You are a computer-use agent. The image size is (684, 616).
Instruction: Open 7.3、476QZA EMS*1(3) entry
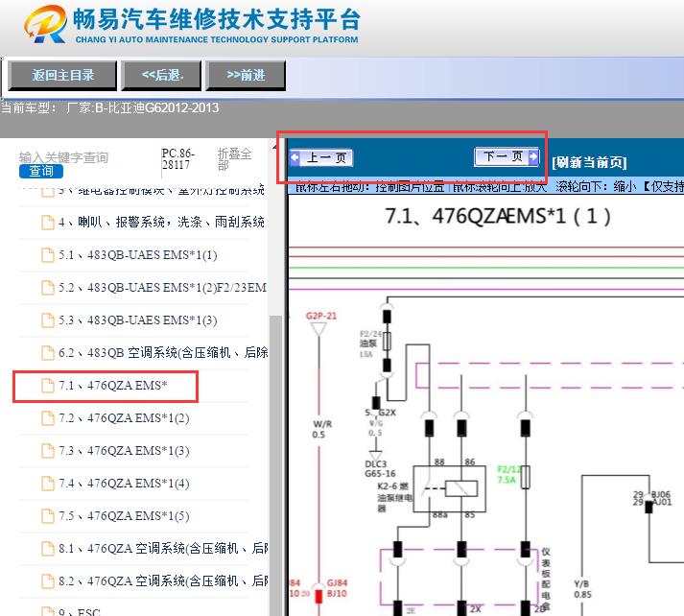coord(124,451)
